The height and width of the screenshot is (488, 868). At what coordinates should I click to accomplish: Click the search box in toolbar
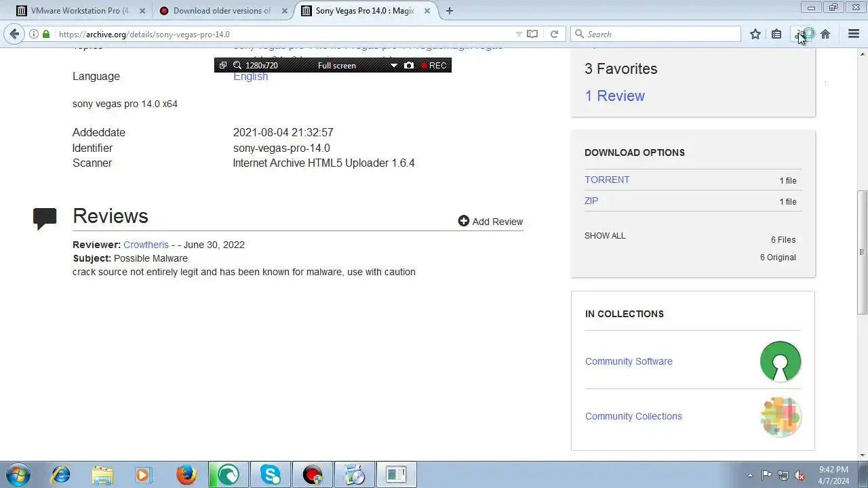[x=656, y=34]
